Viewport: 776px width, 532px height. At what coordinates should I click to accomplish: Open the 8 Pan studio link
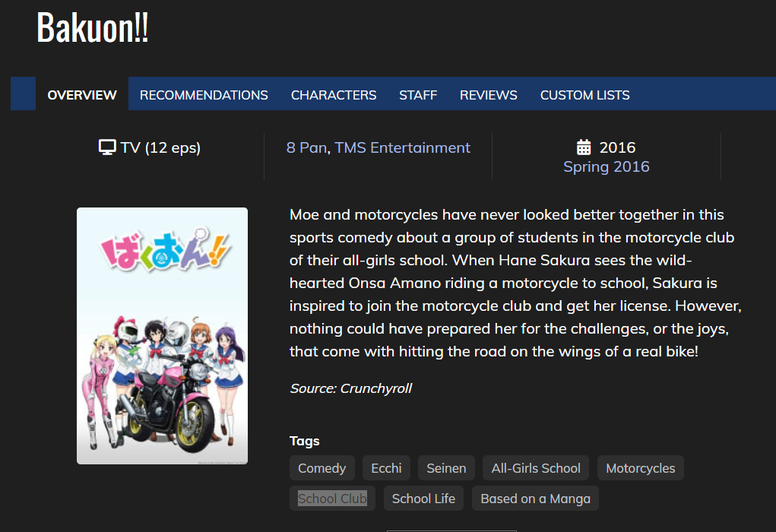click(307, 147)
